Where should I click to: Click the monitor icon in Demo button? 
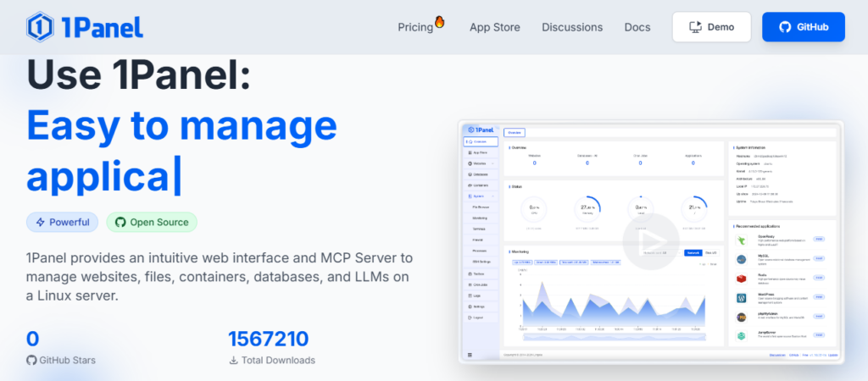[x=695, y=27]
